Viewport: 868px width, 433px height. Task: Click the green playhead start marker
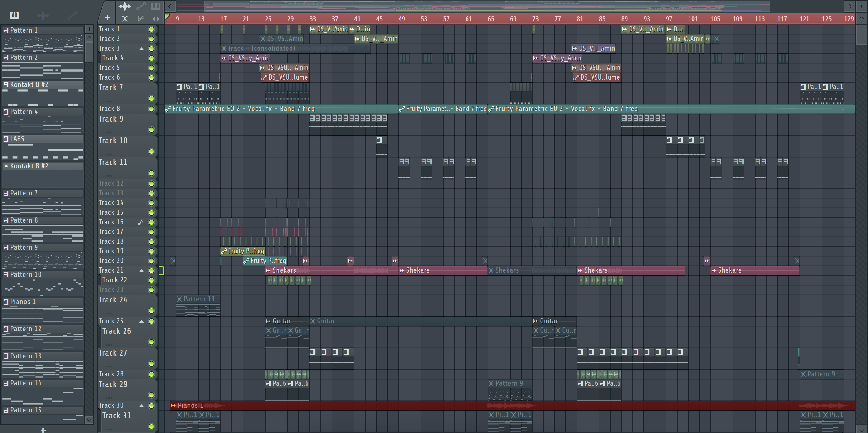pos(167,17)
